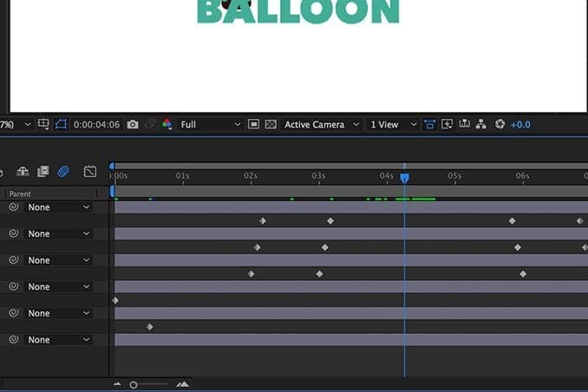Open the 1 View layout dropdown
The width and height of the screenshot is (588, 392).
[x=394, y=125]
